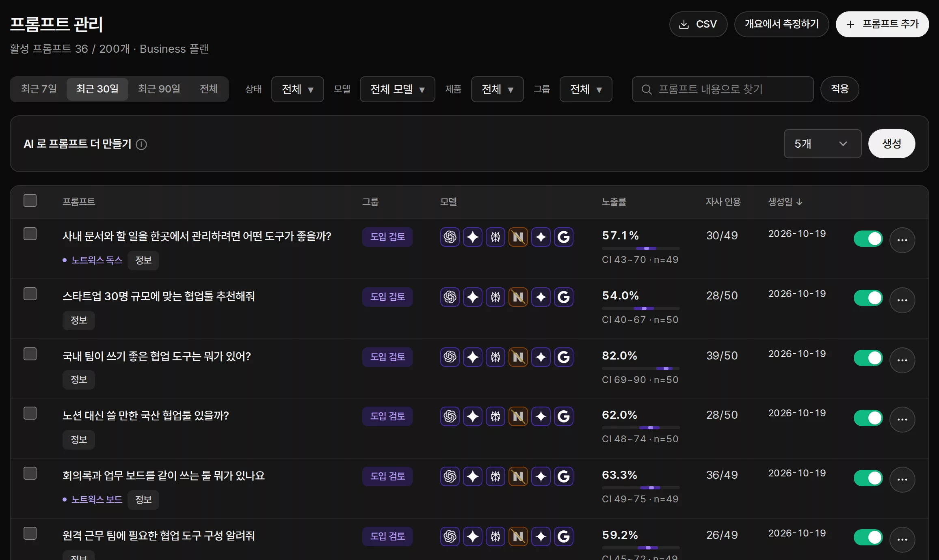Viewport: 939px width, 560px height.
Task: Switch to the 최근 90일 period tab
Action: 159,89
